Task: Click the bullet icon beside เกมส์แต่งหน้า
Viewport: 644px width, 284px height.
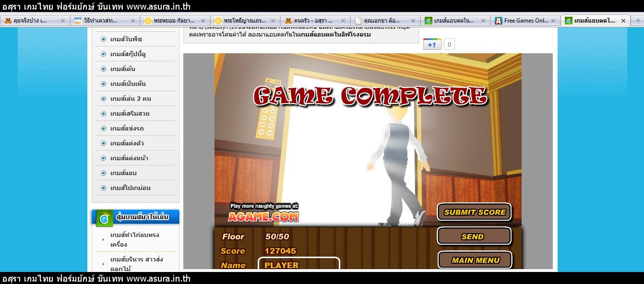Action: click(x=103, y=158)
